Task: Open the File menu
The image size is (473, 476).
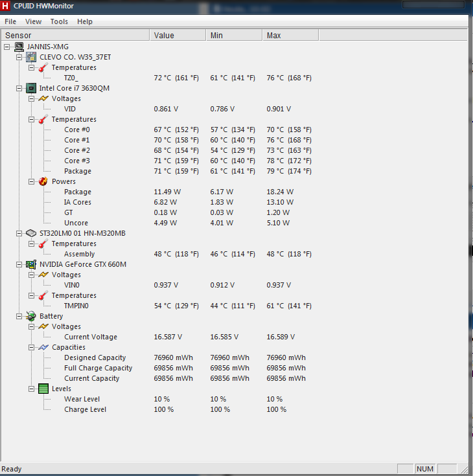Action: (x=10, y=21)
